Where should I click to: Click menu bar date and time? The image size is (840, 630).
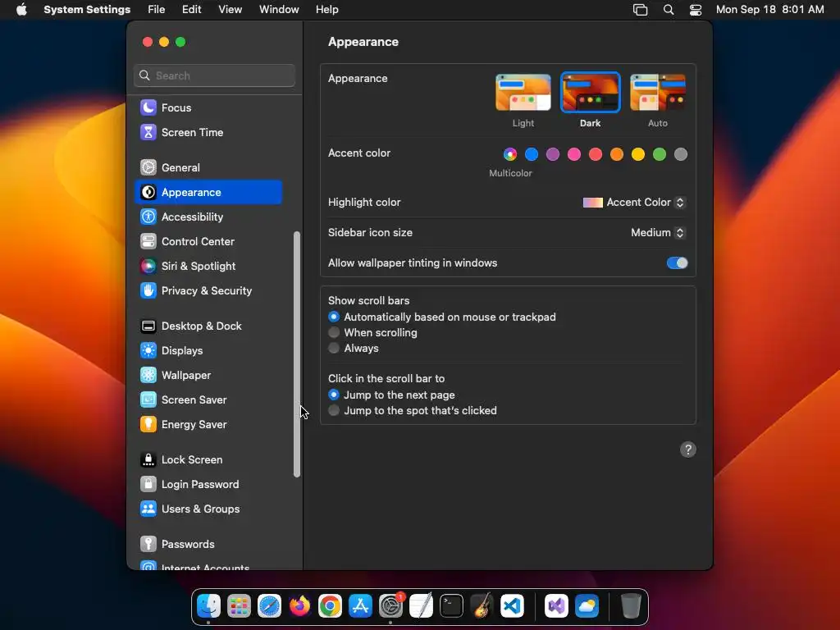click(x=769, y=10)
